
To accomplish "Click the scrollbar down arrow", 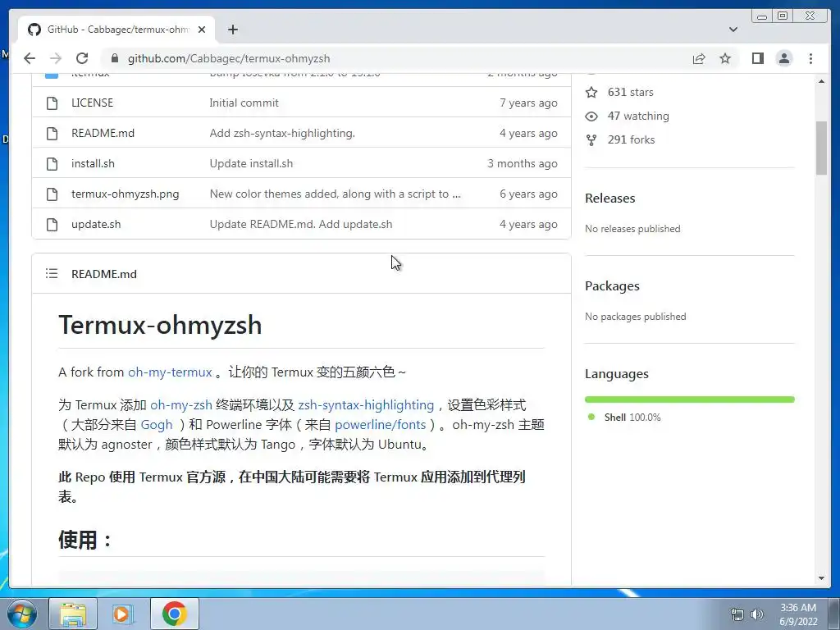I will (x=821, y=578).
